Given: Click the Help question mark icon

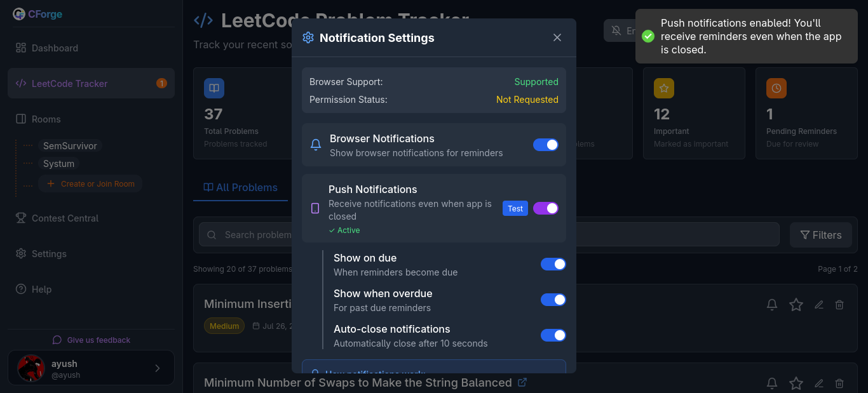Looking at the screenshot, I should pyautogui.click(x=21, y=289).
